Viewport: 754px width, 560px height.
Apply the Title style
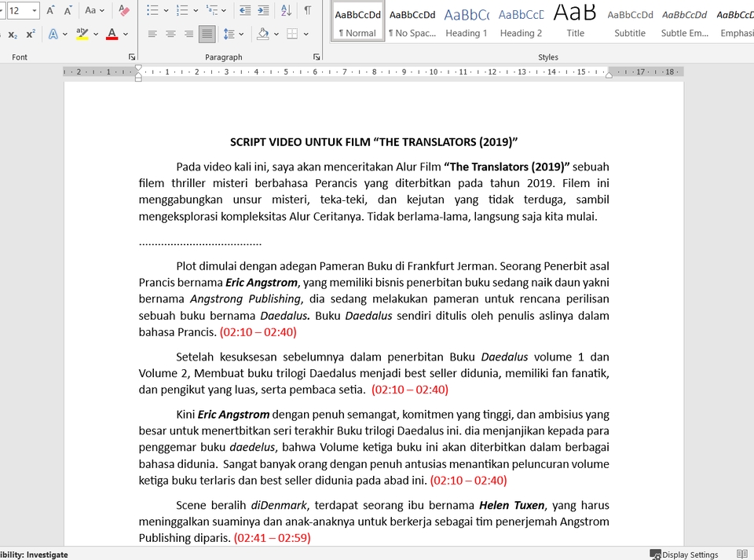point(575,23)
